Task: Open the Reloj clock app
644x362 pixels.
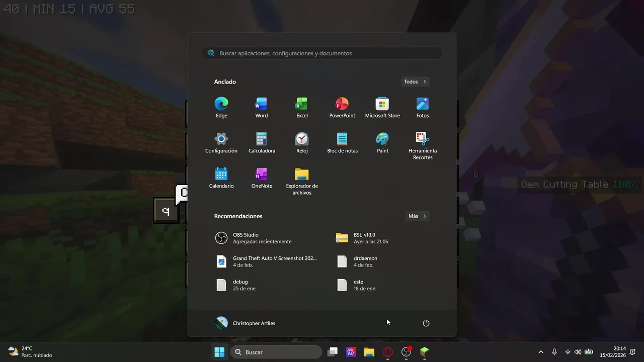Action: 302,143
